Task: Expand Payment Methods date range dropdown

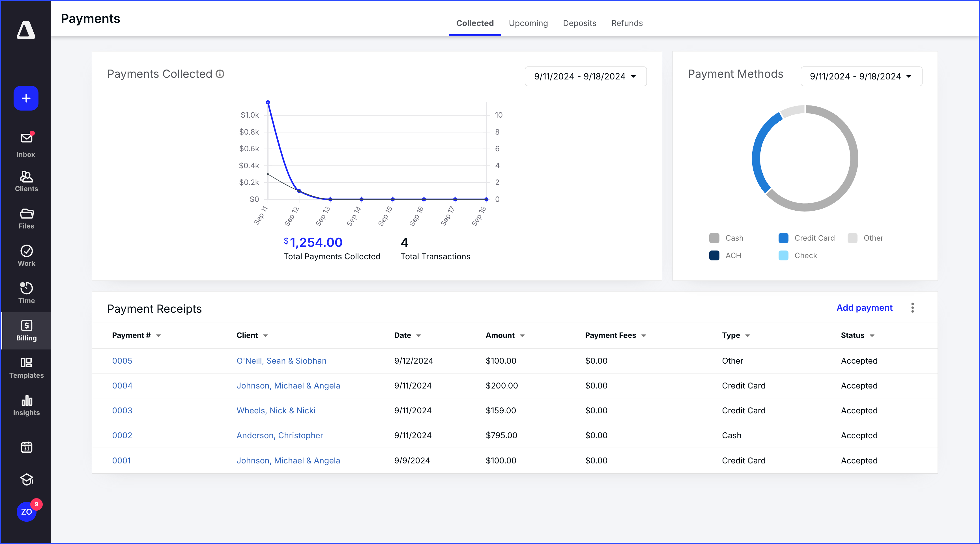Action: pos(861,76)
